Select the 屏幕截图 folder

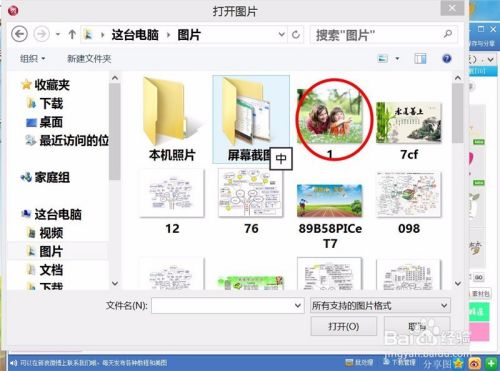(x=251, y=119)
